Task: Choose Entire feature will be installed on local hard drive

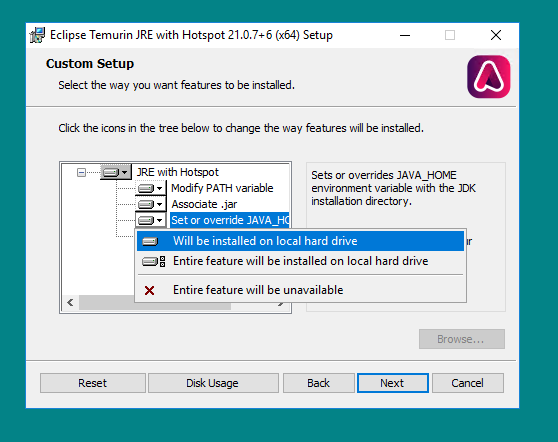Action: pos(300,261)
